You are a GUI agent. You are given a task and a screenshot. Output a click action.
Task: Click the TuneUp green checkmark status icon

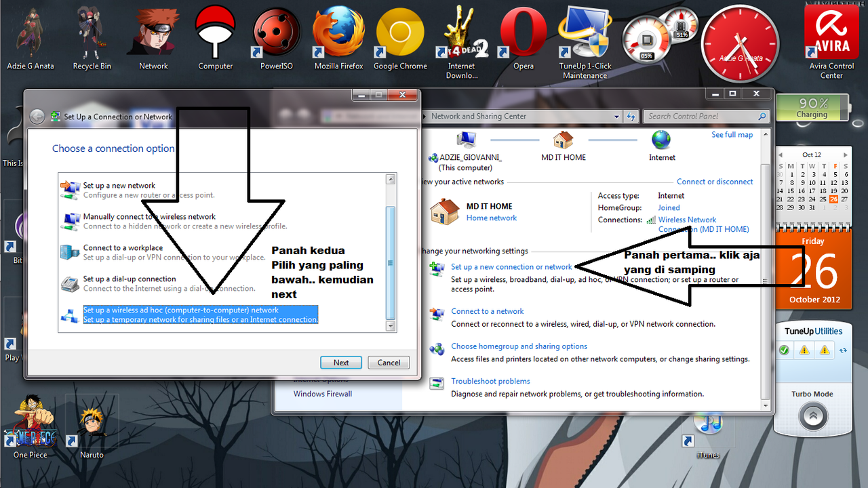784,350
